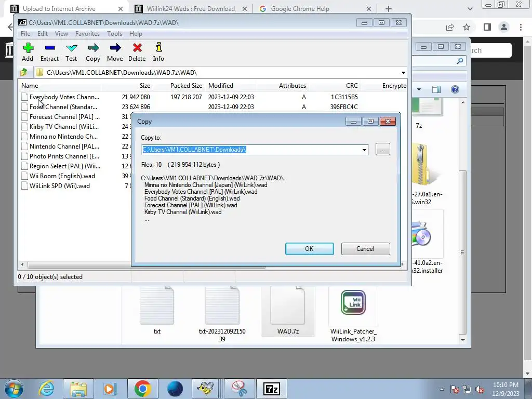Click the Delete toolbar icon
The width and height of the screenshot is (532, 399).
137,52
